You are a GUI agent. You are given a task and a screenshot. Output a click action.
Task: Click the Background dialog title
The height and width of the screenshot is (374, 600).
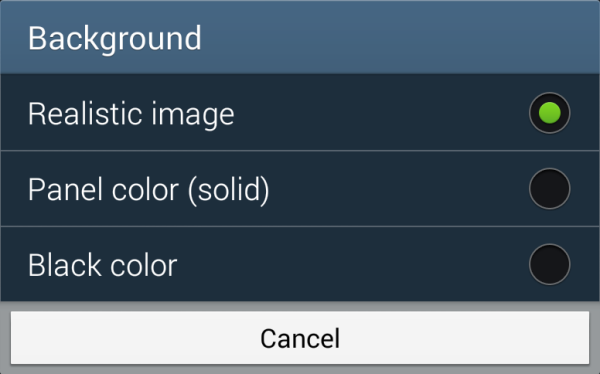114,39
